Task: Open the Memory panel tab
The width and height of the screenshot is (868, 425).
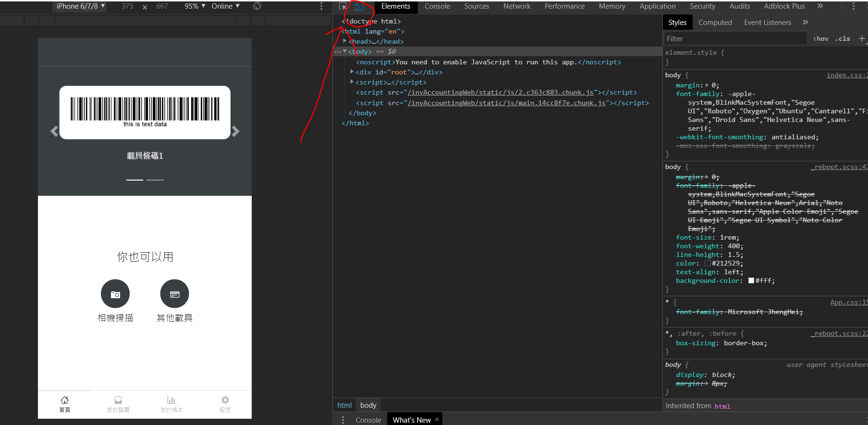Action: pyautogui.click(x=612, y=6)
